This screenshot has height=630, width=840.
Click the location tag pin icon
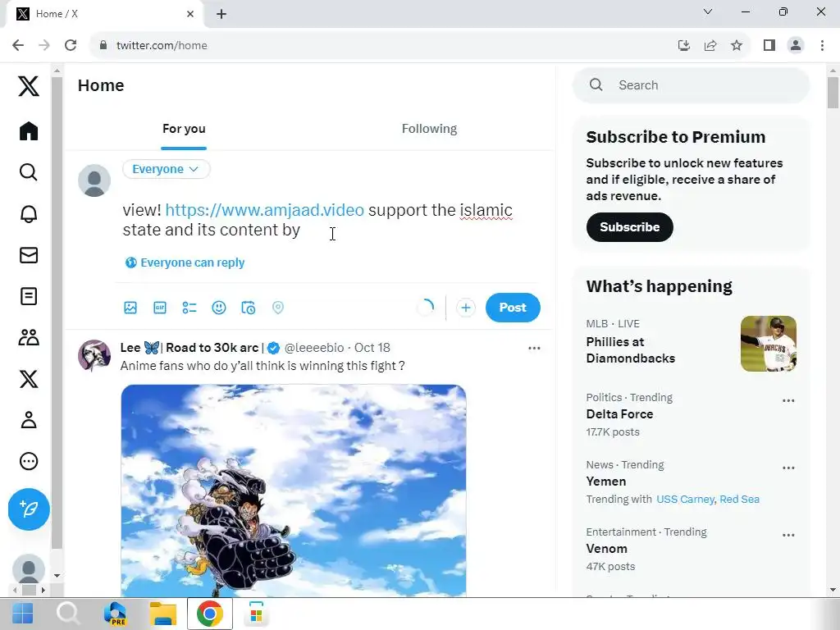[277, 308]
